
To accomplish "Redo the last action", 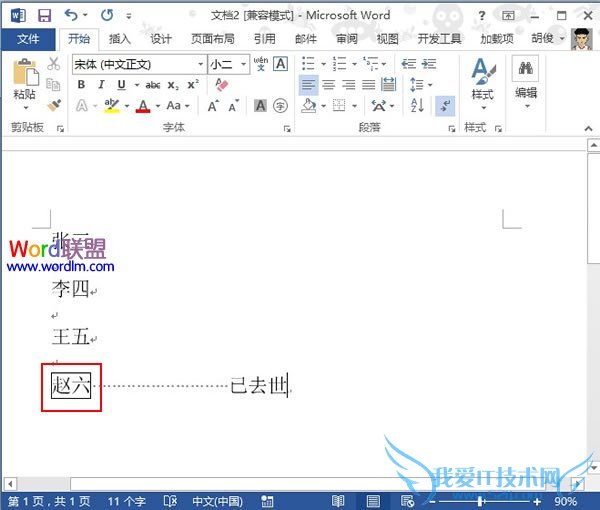I will tap(107, 15).
